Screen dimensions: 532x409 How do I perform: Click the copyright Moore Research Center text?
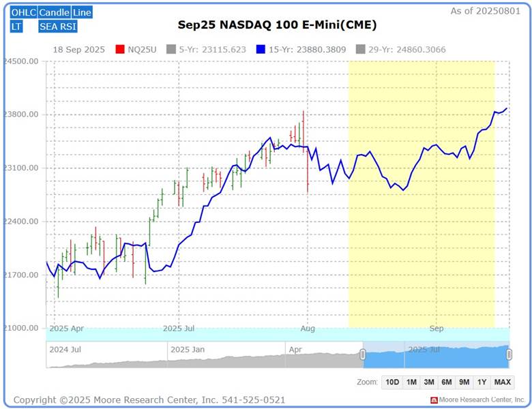(149, 400)
